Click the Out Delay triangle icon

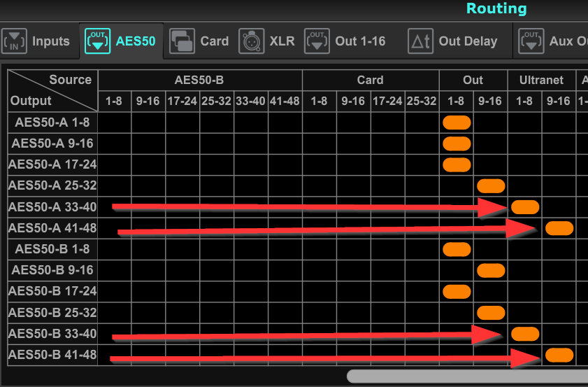point(421,41)
